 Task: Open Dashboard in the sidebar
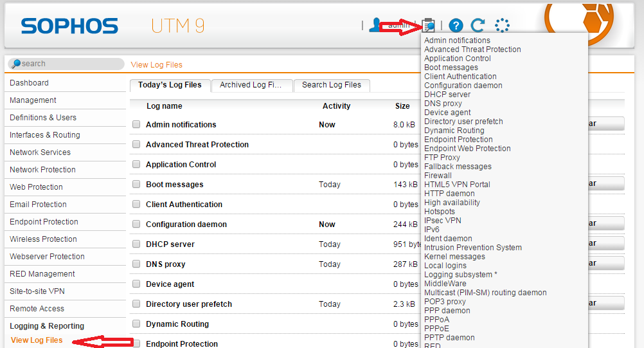pyautogui.click(x=66, y=83)
